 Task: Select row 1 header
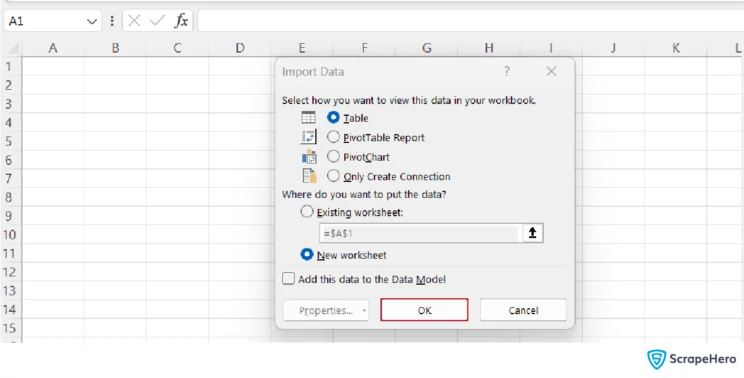pos(10,66)
